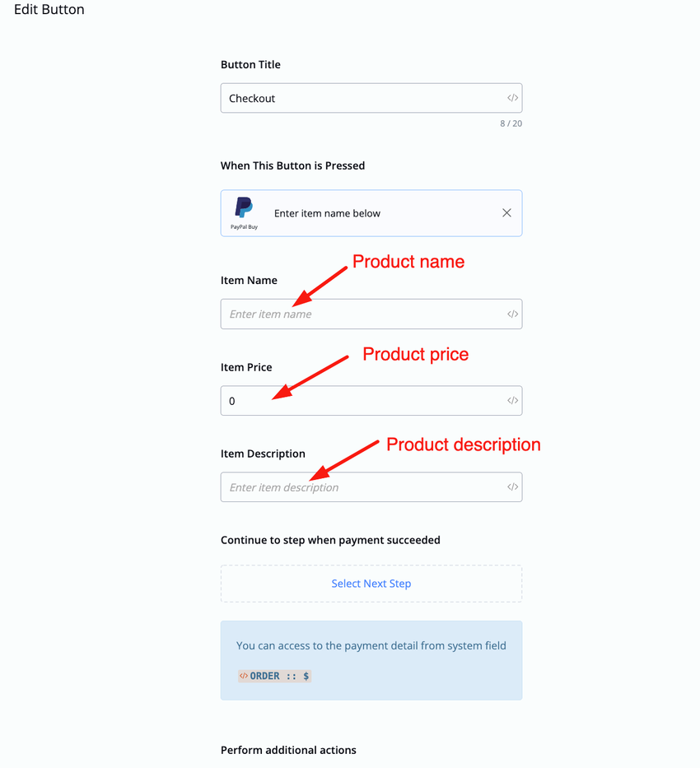
Task: Click the code icon in Button Title field
Action: 512,98
